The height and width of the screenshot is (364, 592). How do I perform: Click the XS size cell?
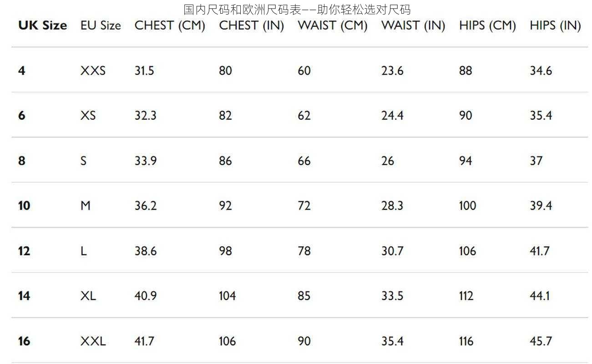(x=88, y=116)
